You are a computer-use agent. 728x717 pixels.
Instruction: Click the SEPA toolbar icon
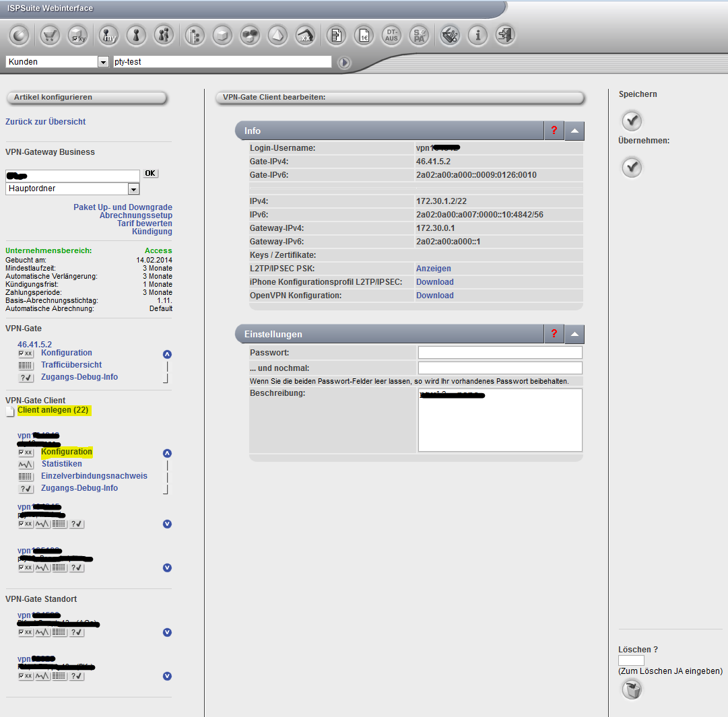tap(420, 36)
